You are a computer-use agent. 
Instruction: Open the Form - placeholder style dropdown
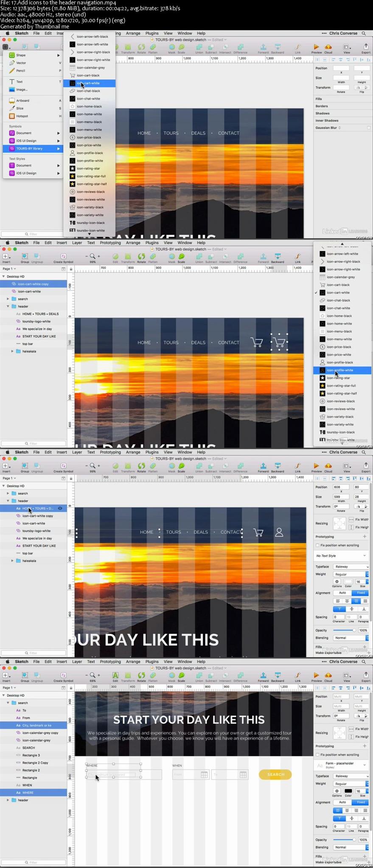pyautogui.click(x=341, y=765)
